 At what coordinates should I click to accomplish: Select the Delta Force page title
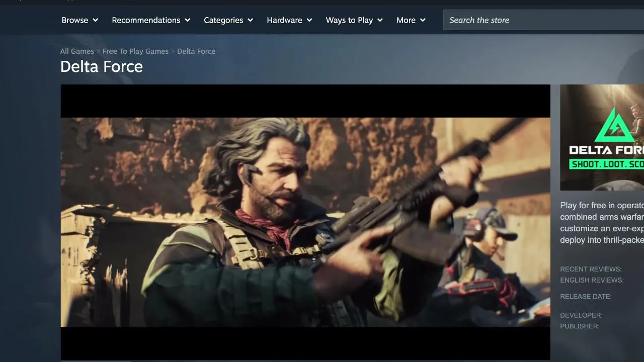102,67
